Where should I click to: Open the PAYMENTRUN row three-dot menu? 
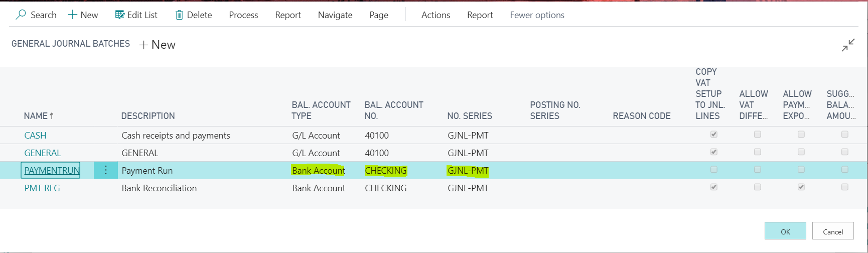(106, 171)
